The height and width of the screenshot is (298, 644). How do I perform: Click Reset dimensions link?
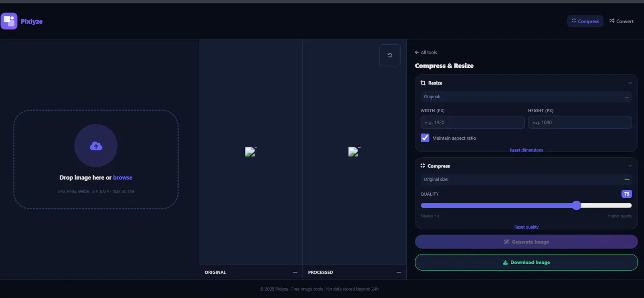click(x=526, y=150)
